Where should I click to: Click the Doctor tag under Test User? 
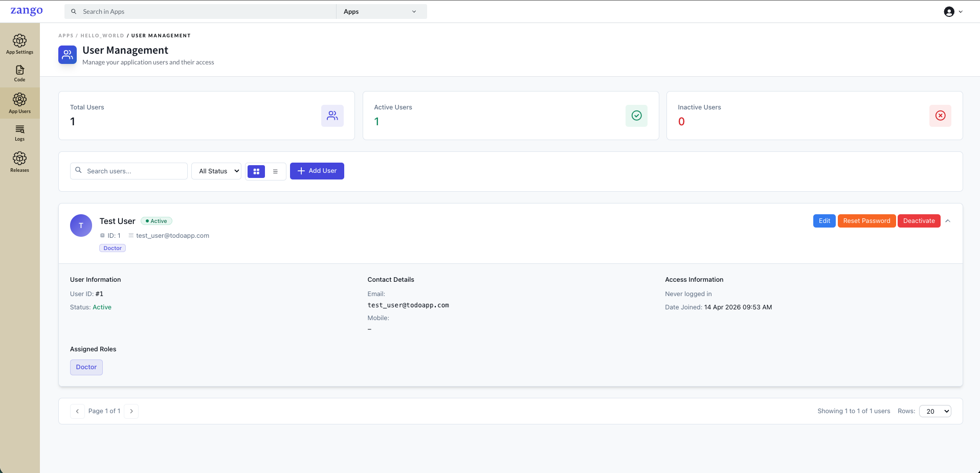pos(113,248)
